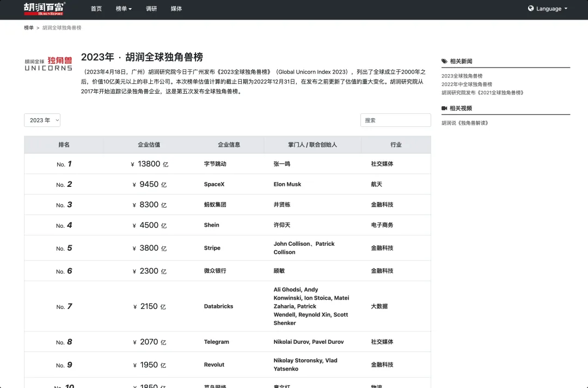Click the ¥ 9450 亿 valuation

(150, 184)
